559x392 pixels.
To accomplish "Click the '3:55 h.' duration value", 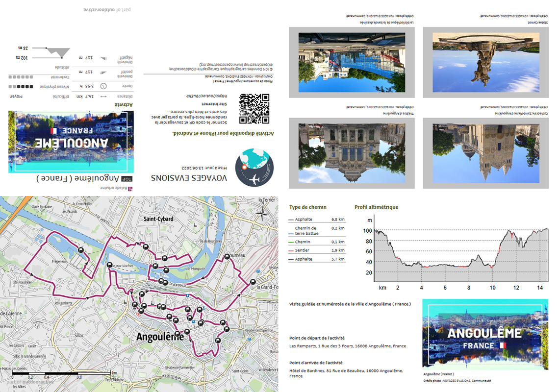I will [86, 86].
